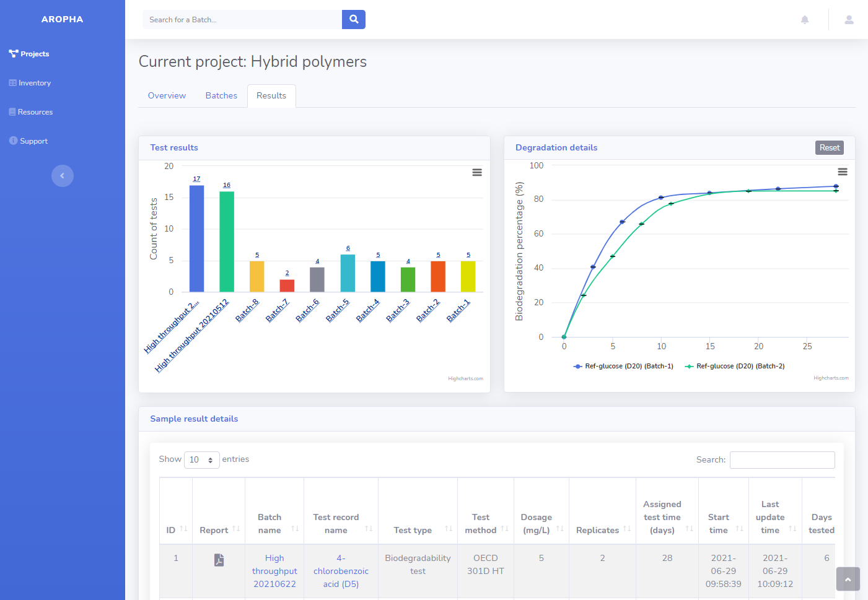Click the notifications bell
The height and width of the screenshot is (600, 868).
(804, 19)
